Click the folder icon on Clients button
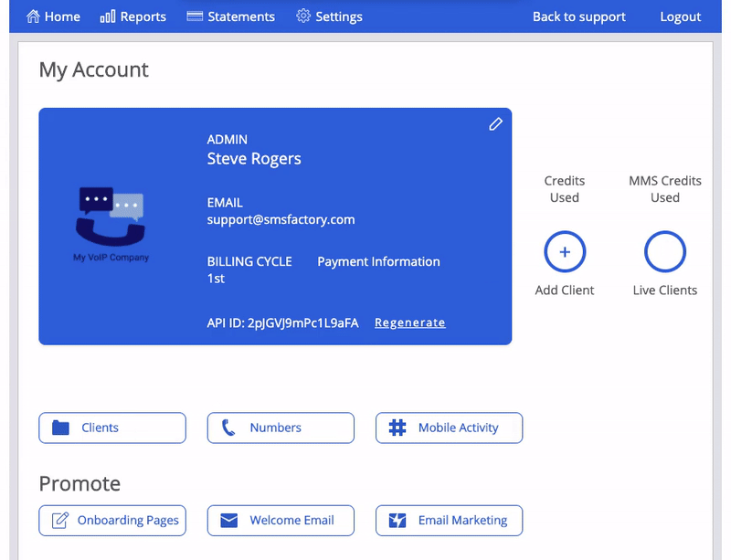Image resolution: width=731 pixels, height=560 pixels. tap(60, 428)
